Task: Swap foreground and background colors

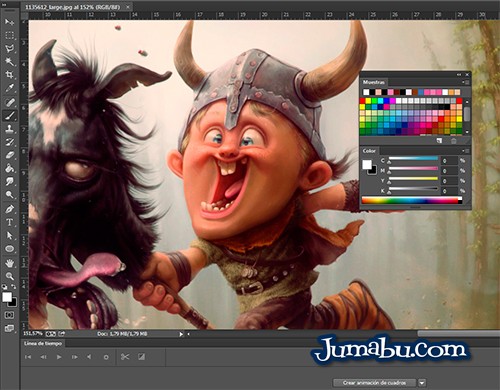Action: pos(14,287)
